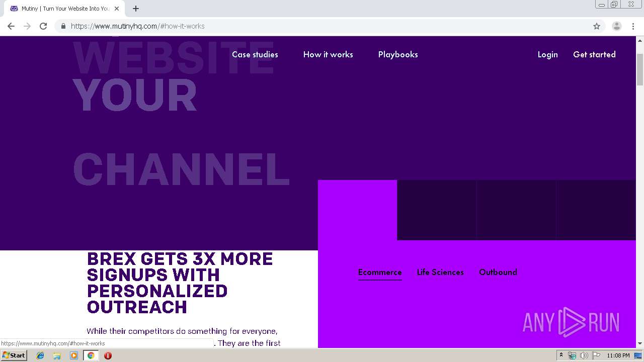Open the network tray icon
This screenshot has height=362, width=644.
click(x=572, y=355)
